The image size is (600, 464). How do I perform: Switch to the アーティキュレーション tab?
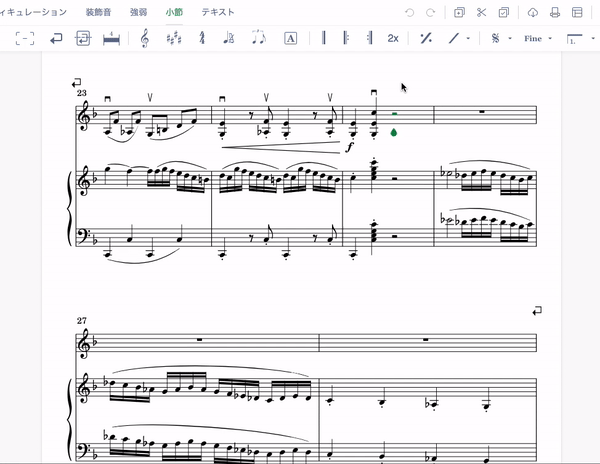click(x=33, y=12)
